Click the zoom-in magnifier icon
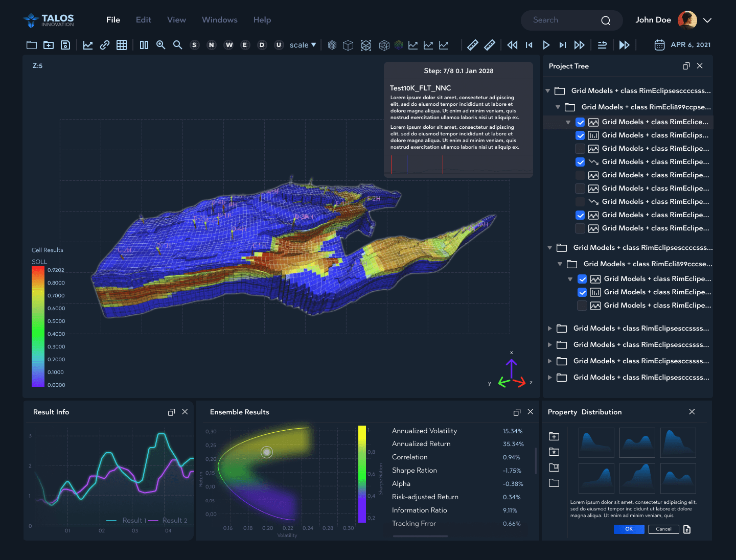Viewport: 736px width, 560px height. coord(160,45)
